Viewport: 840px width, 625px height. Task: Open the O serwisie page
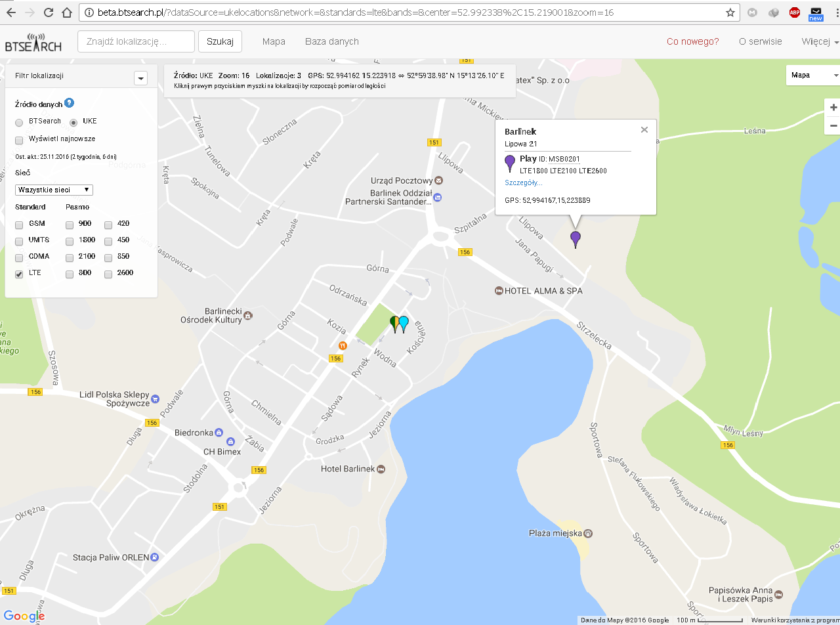click(x=761, y=41)
